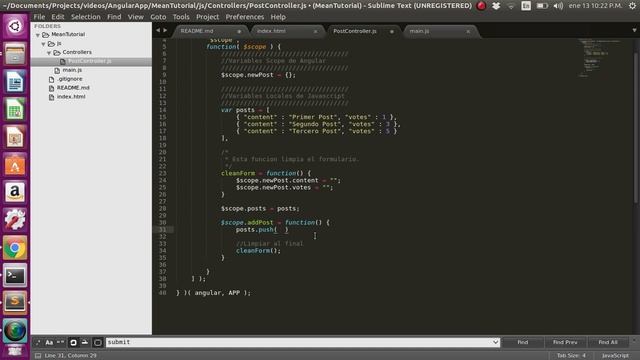The width and height of the screenshot is (640, 360).
Task: Change JavaScript syntax in status bar
Action: click(615, 356)
